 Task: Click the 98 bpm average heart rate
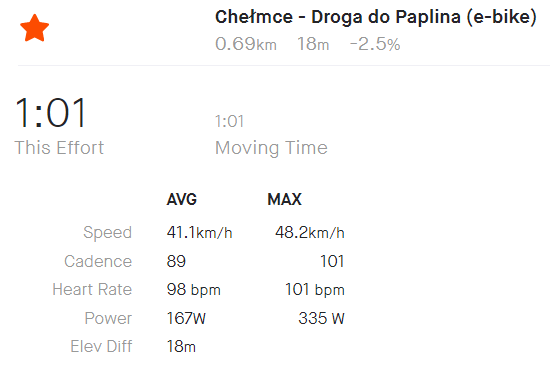coord(194,290)
